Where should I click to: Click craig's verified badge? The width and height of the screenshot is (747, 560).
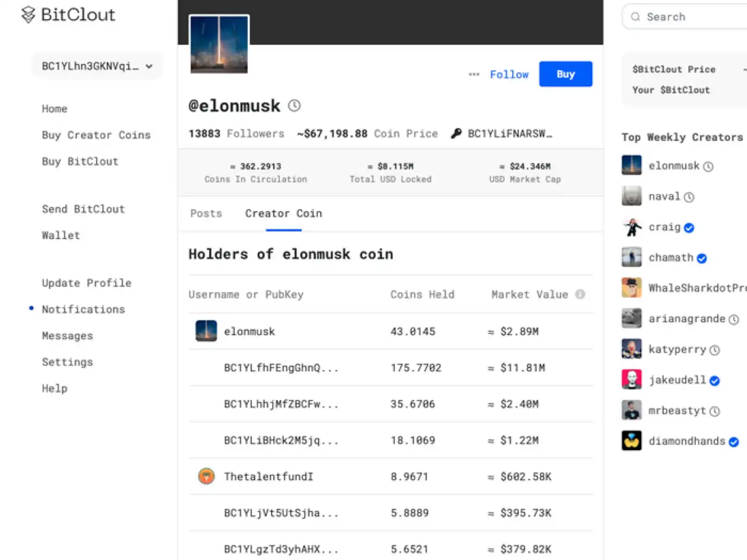689,228
